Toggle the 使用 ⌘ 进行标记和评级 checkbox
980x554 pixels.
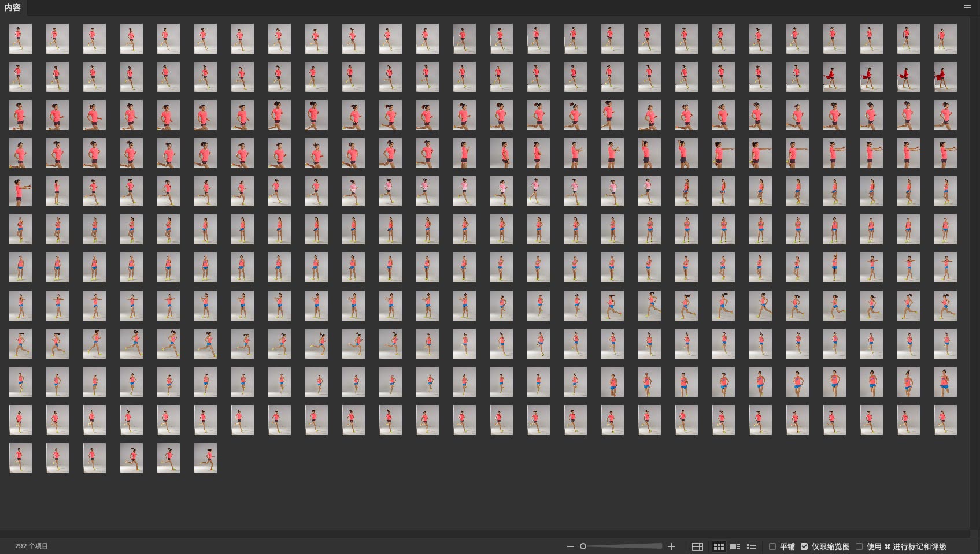point(859,546)
